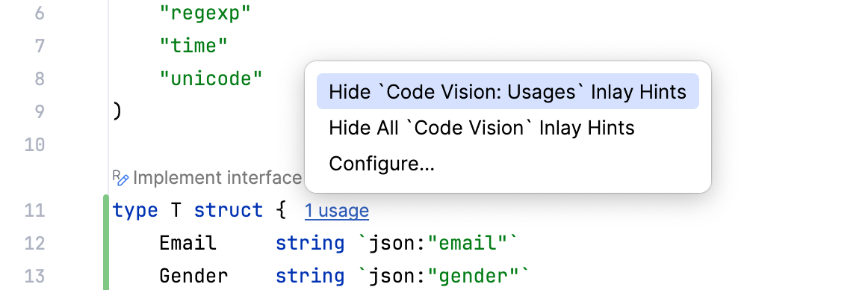Click line number 10 in the gutter
868x290 pixels.
point(34,144)
